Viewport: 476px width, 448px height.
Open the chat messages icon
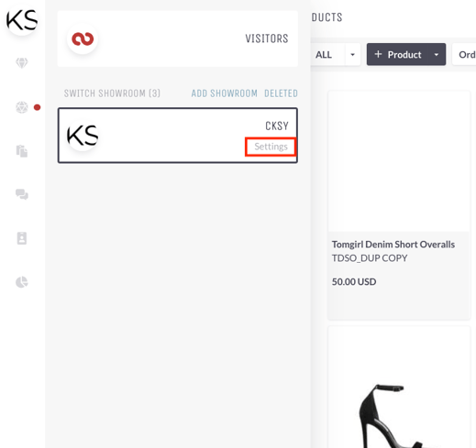[22, 194]
